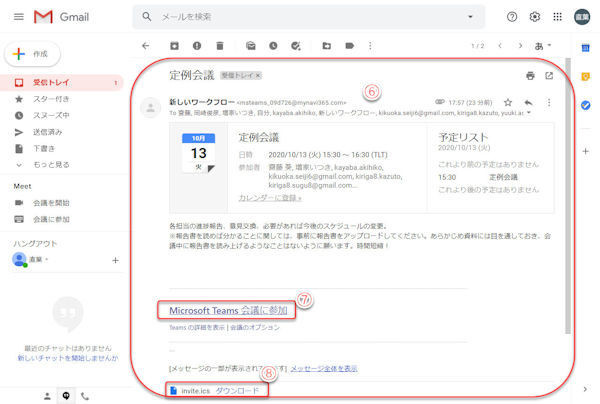Snooze this email with clock icon
This screenshot has height=404, width=600.
(x=272, y=46)
